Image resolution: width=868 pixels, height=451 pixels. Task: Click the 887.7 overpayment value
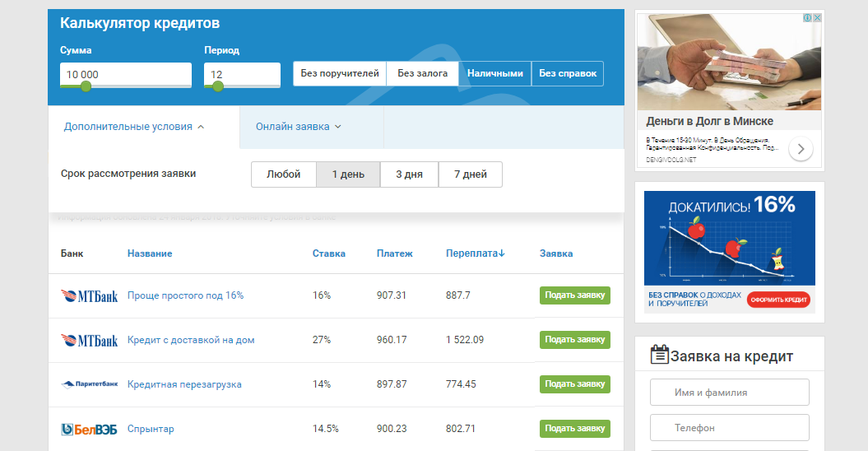[457, 295]
